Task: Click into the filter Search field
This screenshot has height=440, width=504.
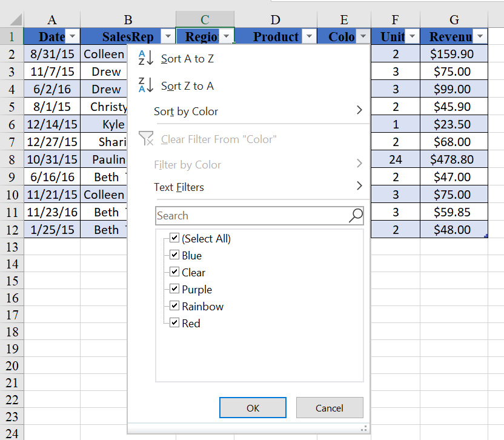Action: pos(251,215)
